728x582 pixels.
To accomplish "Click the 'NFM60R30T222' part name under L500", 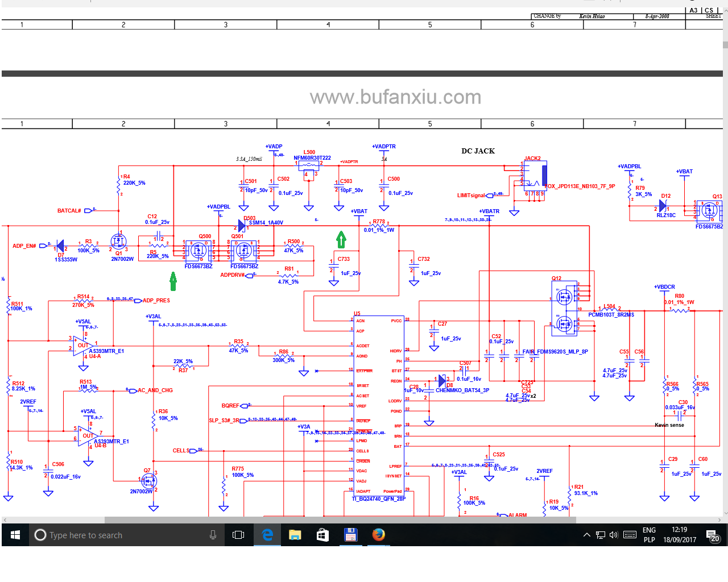I will tap(312, 158).
